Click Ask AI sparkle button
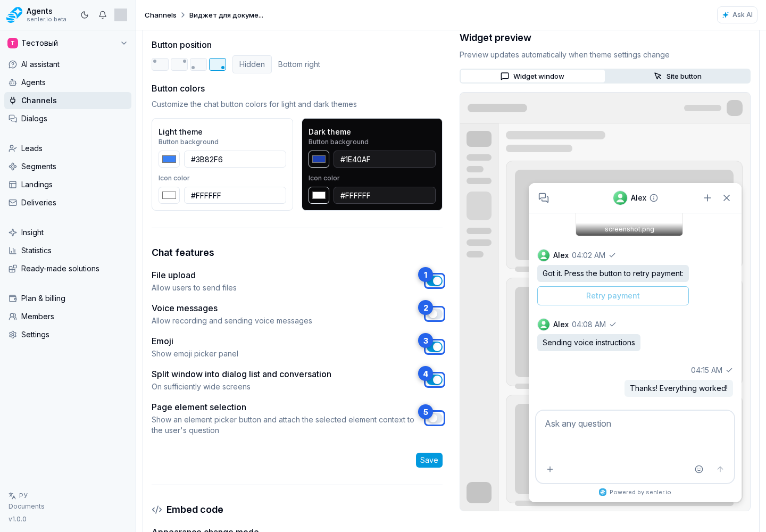766x532 pixels. click(x=737, y=15)
